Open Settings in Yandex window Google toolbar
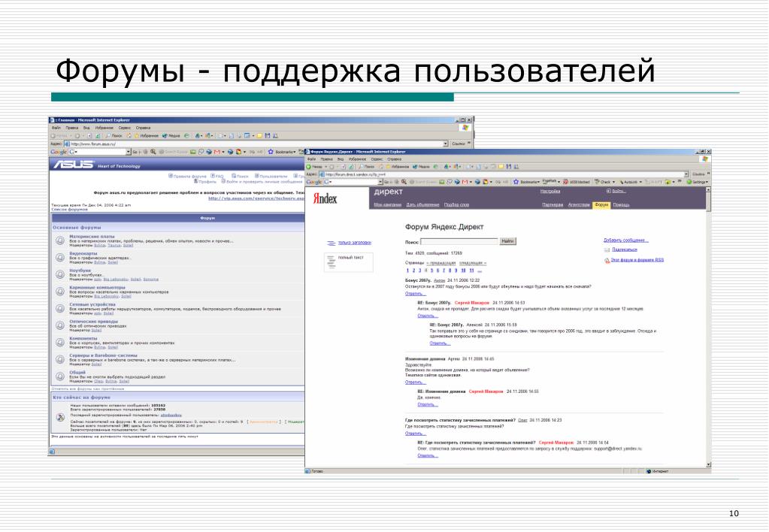Viewport: 769px width, 532px height. [x=698, y=182]
